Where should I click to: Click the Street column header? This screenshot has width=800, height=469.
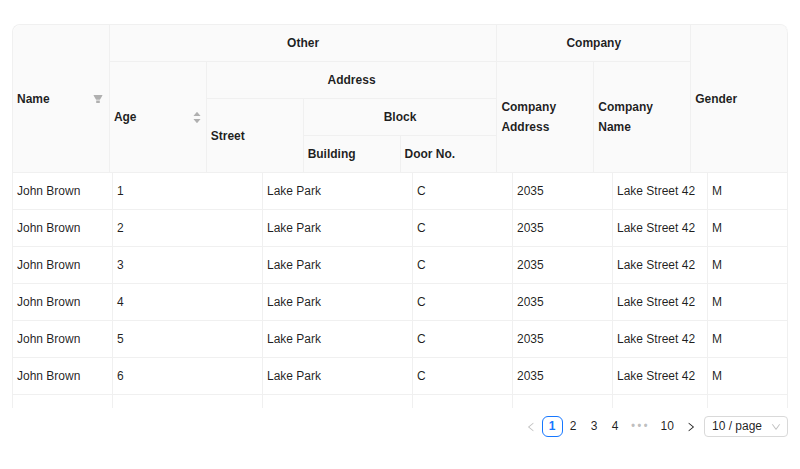click(255, 136)
